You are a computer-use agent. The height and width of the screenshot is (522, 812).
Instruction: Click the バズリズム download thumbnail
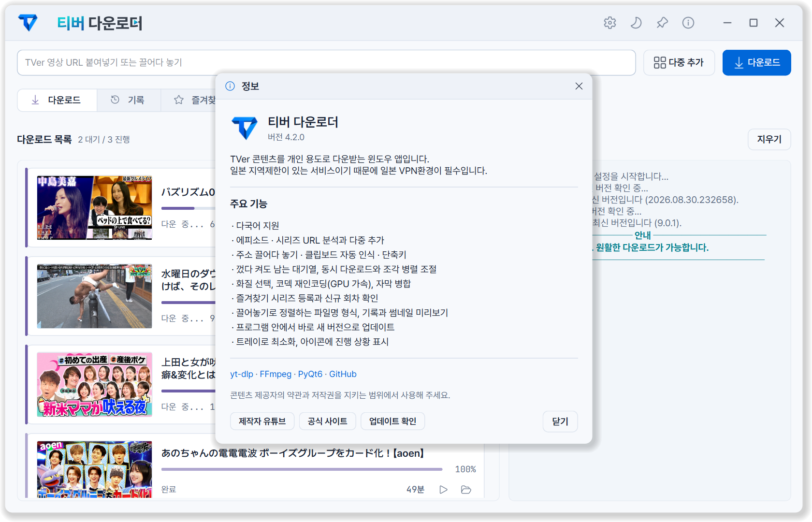(94, 207)
